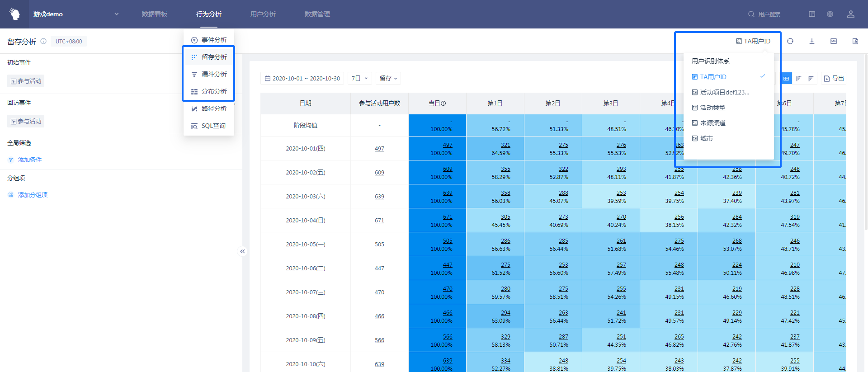Select 活动类型 identification option
868x372 pixels.
click(x=712, y=108)
